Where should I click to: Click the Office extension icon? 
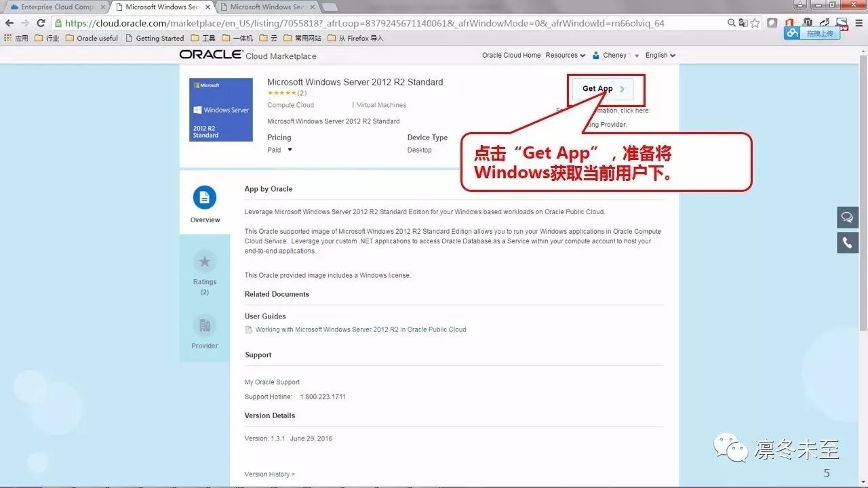(789, 23)
